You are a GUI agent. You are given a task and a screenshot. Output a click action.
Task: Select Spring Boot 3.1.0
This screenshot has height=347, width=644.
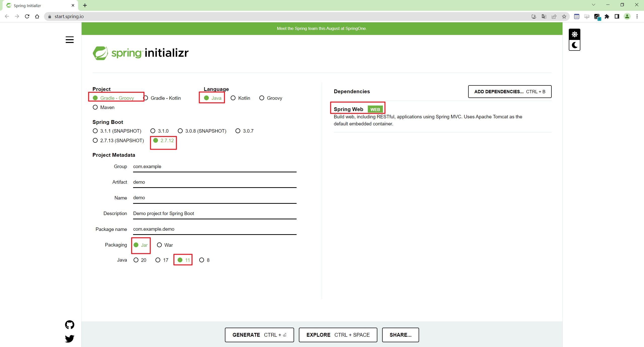(159, 131)
